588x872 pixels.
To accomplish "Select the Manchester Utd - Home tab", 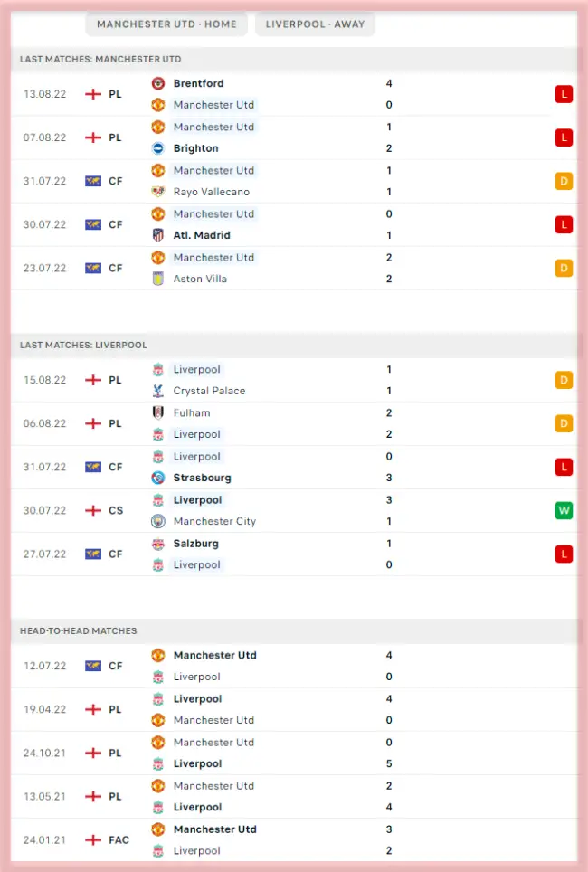I will point(166,24).
